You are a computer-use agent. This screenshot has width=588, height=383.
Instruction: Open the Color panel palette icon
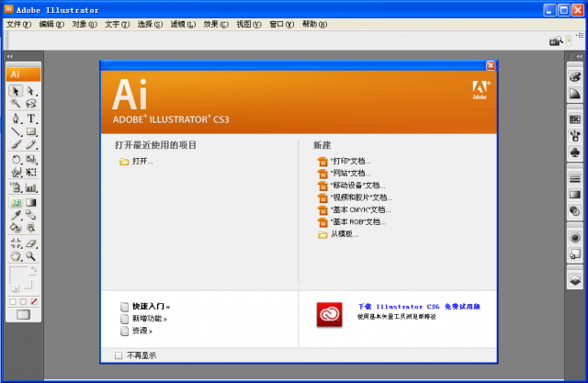[x=575, y=77]
